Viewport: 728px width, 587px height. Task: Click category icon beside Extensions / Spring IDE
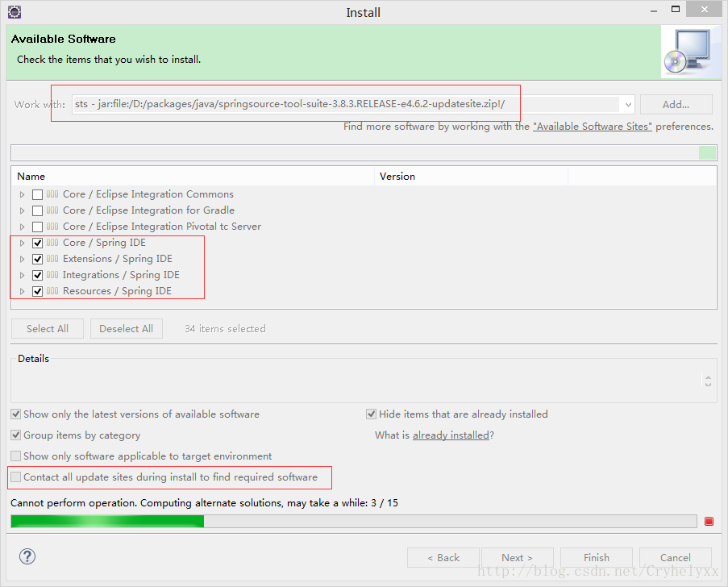tap(52, 259)
